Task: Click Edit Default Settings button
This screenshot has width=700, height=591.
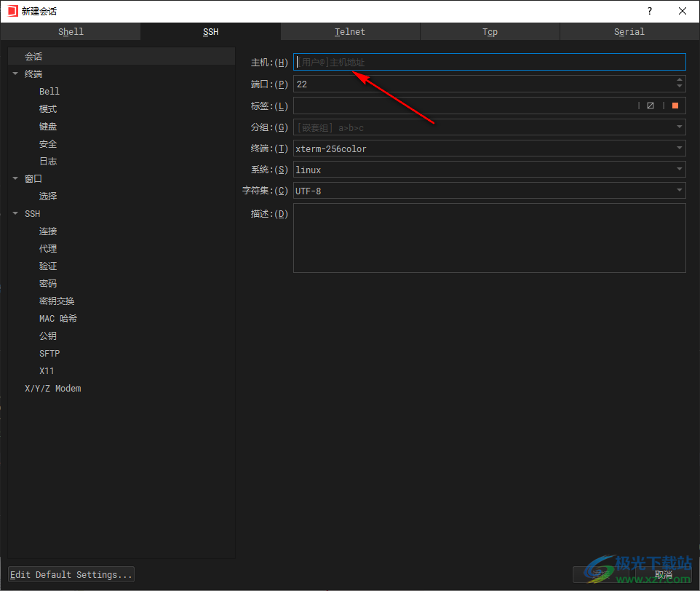Action: (x=71, y=574)
